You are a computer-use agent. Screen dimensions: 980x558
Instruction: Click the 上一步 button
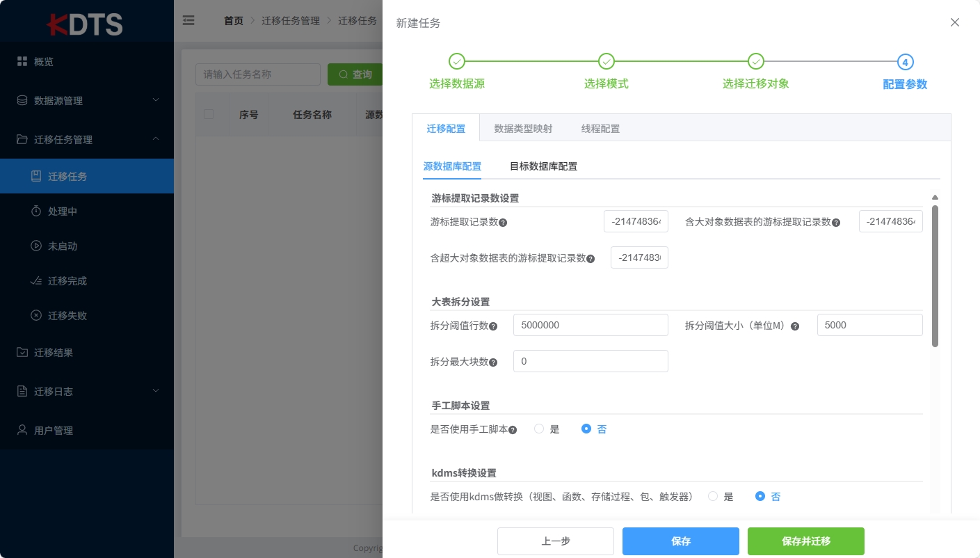point(556,541)
